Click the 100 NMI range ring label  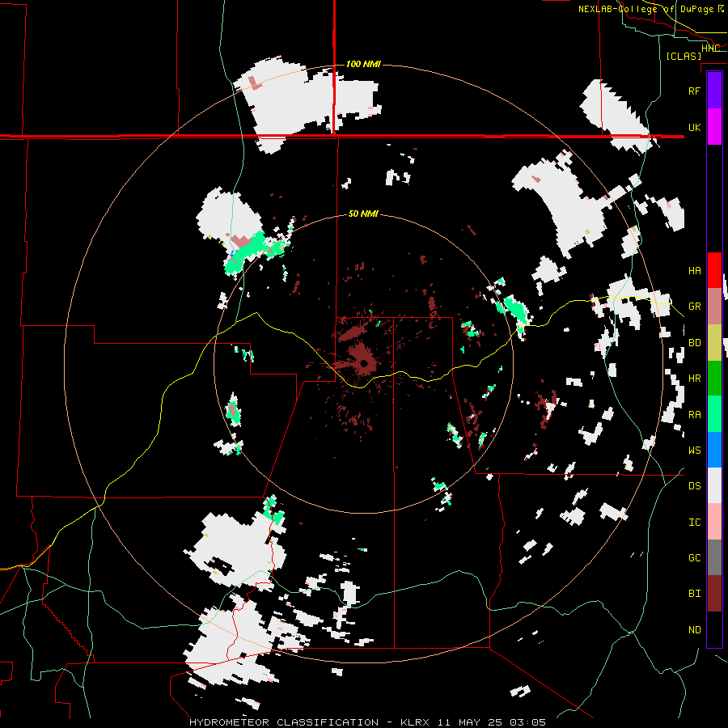pyautogui.click(x=363, y=64)
